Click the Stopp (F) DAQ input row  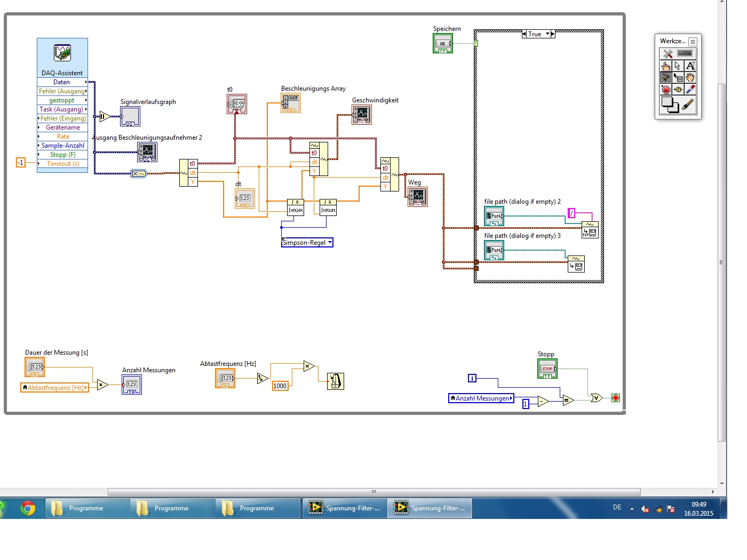(62, 155)
